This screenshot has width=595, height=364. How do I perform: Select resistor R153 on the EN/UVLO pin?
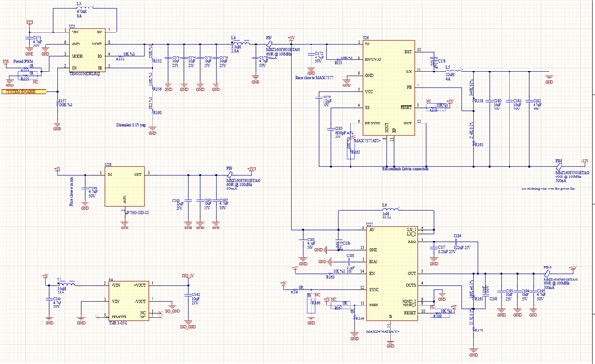(x=338, y=59)
